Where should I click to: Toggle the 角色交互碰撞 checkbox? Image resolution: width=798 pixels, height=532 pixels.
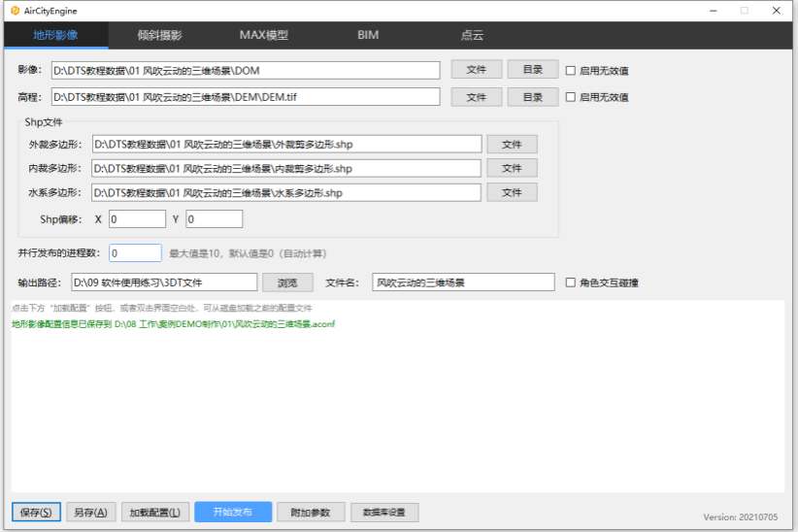click(571, 283)
